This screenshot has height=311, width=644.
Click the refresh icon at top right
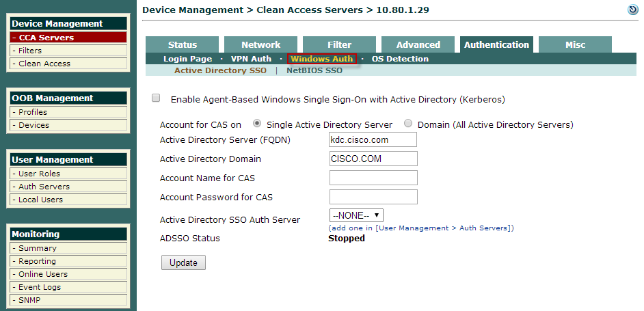(633, 10)
